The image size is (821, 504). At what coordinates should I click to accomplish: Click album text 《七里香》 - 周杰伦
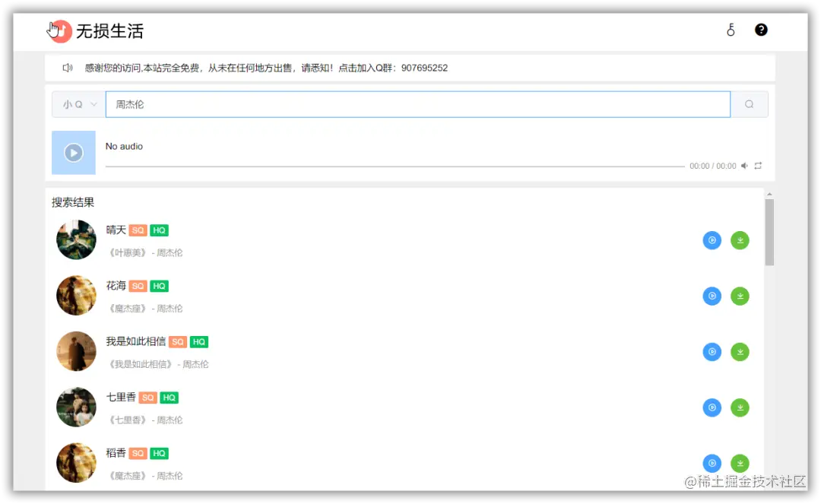144,420
